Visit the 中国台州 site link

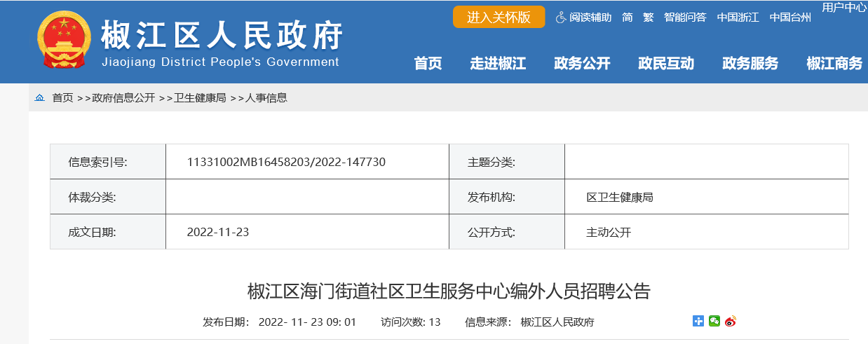(x=790, y=18)
